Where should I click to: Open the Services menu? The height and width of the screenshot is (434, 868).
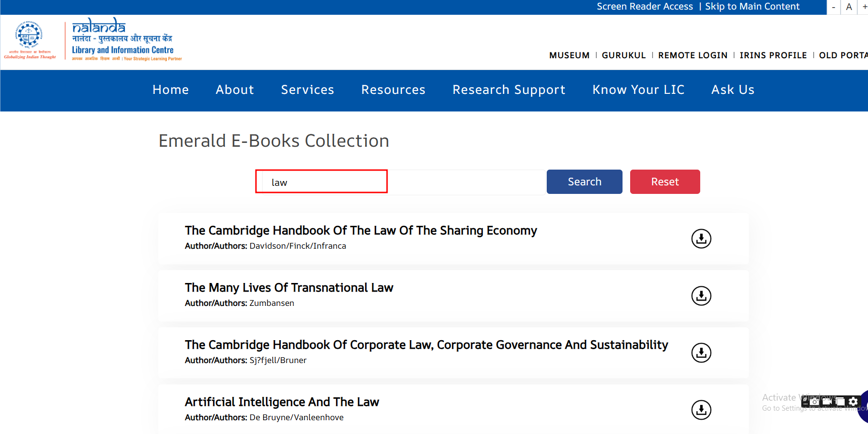click(x=307, y=90)
